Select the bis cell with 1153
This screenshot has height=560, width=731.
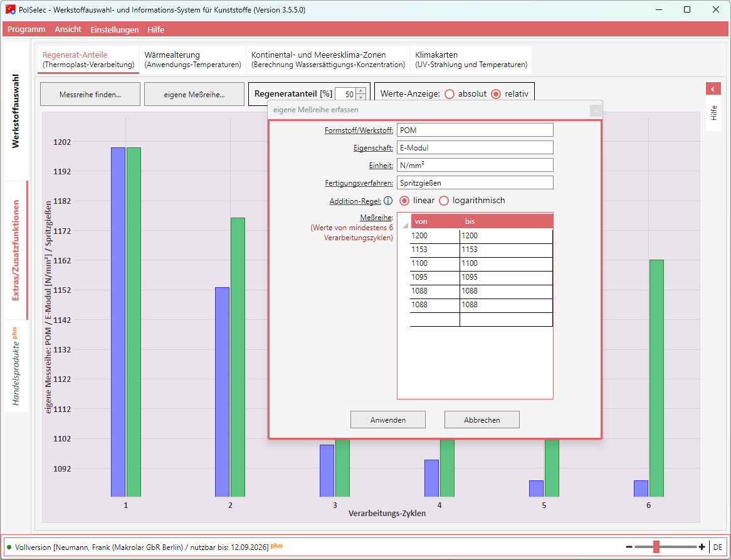pos(507,250)
